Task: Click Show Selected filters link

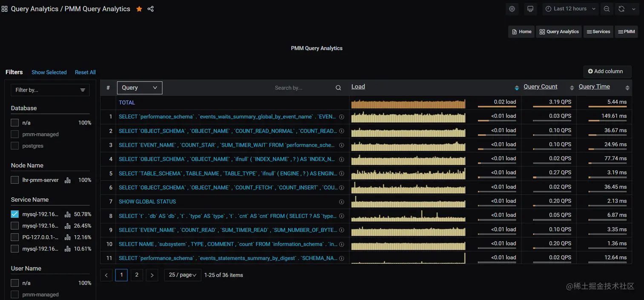Action: click(49, 72)
